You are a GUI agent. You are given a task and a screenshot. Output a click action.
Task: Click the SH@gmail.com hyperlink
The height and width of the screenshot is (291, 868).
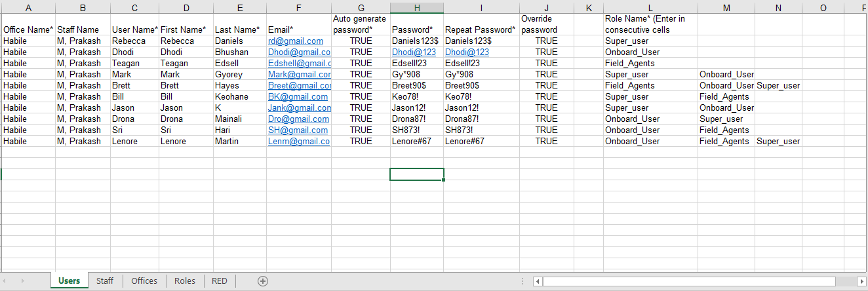298,130
